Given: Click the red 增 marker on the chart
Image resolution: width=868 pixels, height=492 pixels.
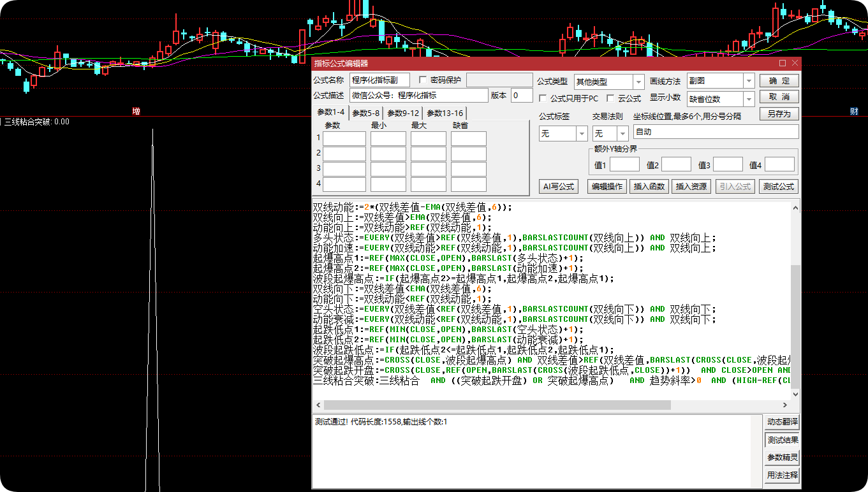Looking at the screenshot, I should (x=136, y=112).
